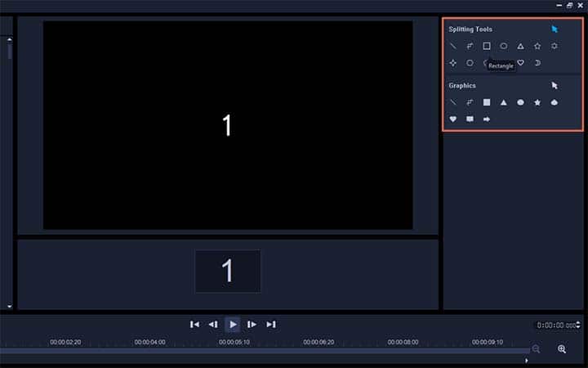This screenshot has width=588, height=368.
Task: Step forward one frame
Action: point(252,324)
